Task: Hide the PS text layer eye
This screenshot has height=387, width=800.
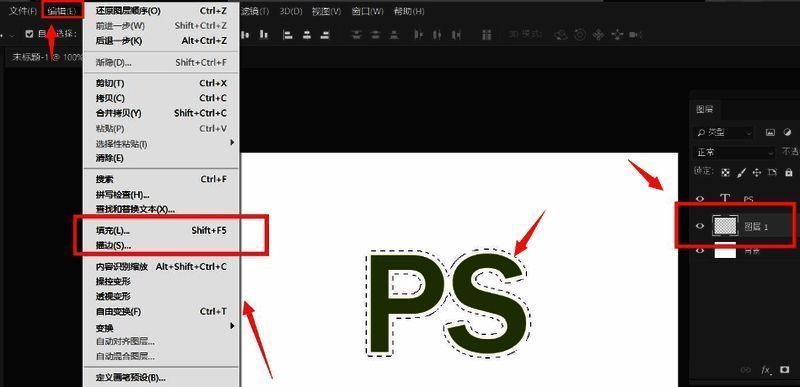Action: coord(700,199)
